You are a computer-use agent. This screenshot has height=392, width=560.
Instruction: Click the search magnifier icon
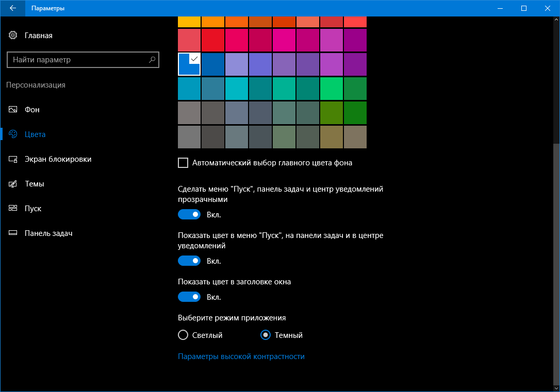point(152,60)
